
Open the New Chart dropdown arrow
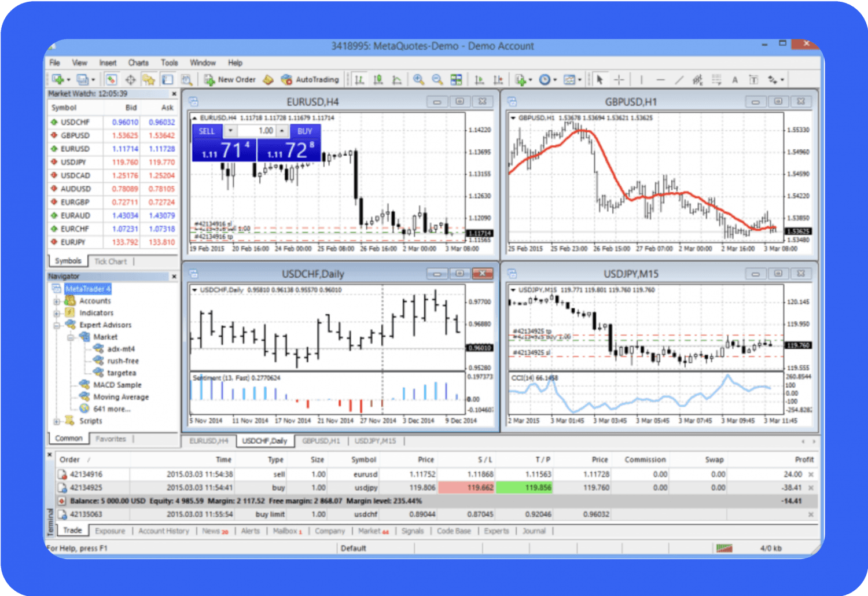(68, 80)
